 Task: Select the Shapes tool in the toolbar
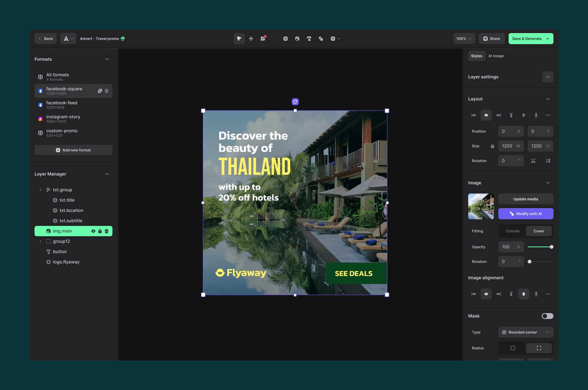[x=321, y=38]
